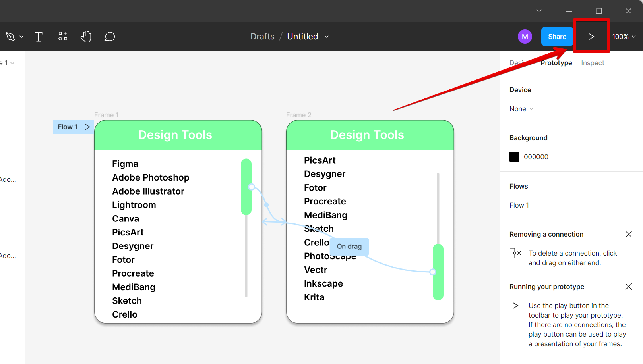Viewport: 643px width, 364px height.
Task: Close the Running your prototype tip
Action: (x=628, y=287)
